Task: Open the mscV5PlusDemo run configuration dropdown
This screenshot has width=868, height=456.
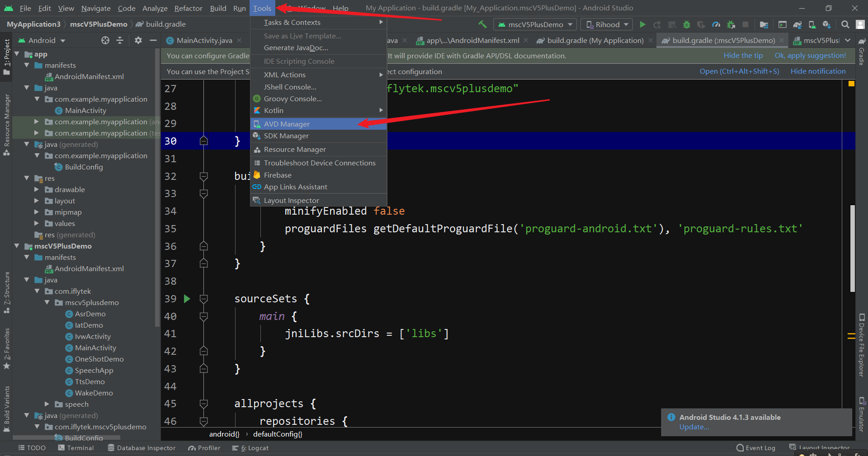Action: [x=535, y=24]
